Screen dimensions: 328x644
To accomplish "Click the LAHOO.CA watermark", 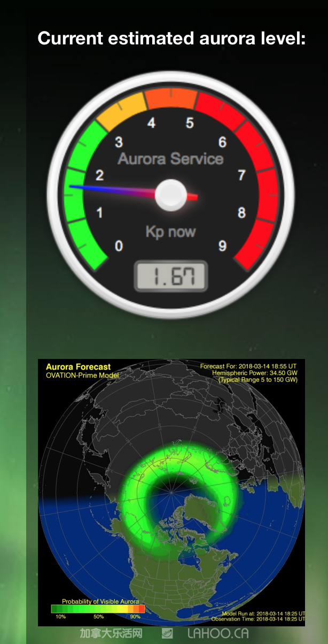I will point(218,633).
